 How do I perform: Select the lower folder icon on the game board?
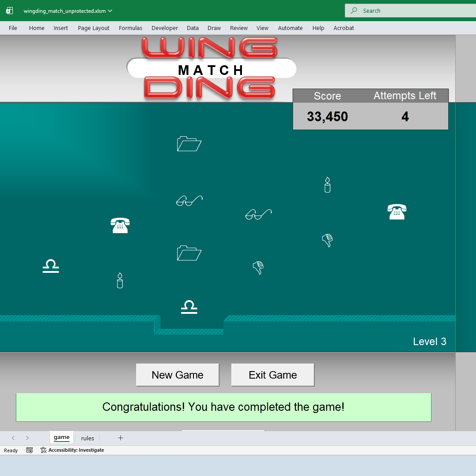(189, 253)
